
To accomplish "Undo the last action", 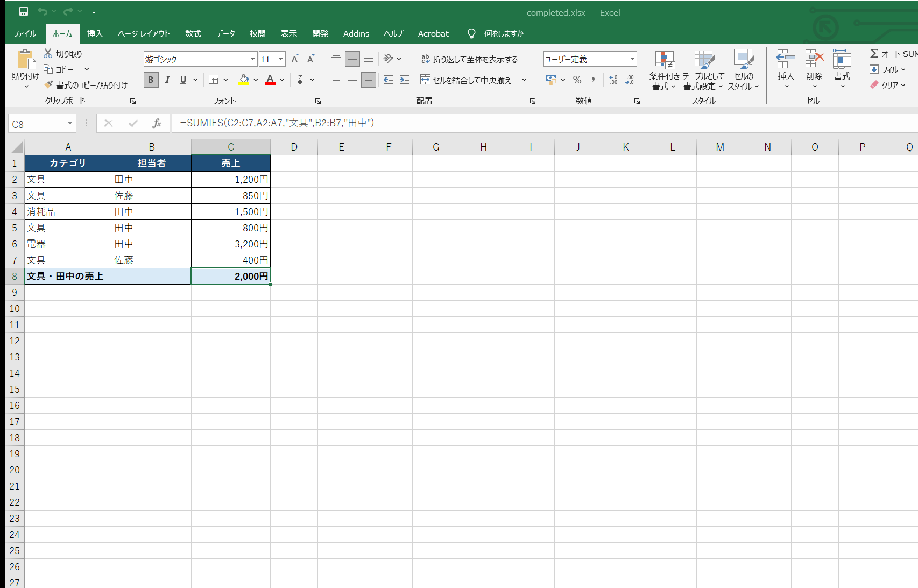I will 43,11.
